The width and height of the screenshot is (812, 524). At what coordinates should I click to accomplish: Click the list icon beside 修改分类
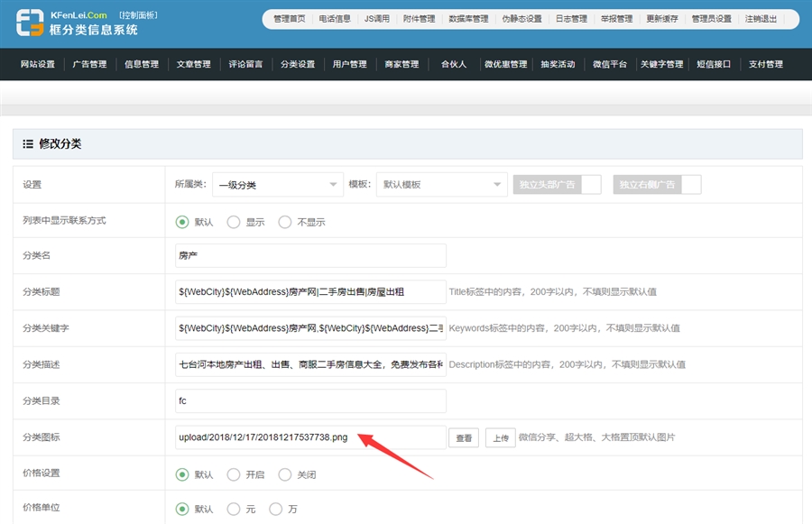tap(28, 144)
